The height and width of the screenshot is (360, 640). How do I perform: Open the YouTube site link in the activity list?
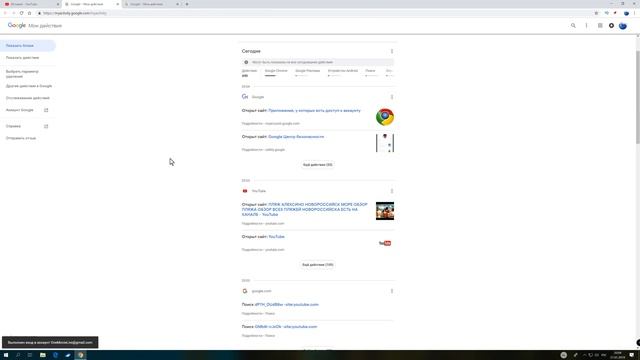tap(276, 237)
